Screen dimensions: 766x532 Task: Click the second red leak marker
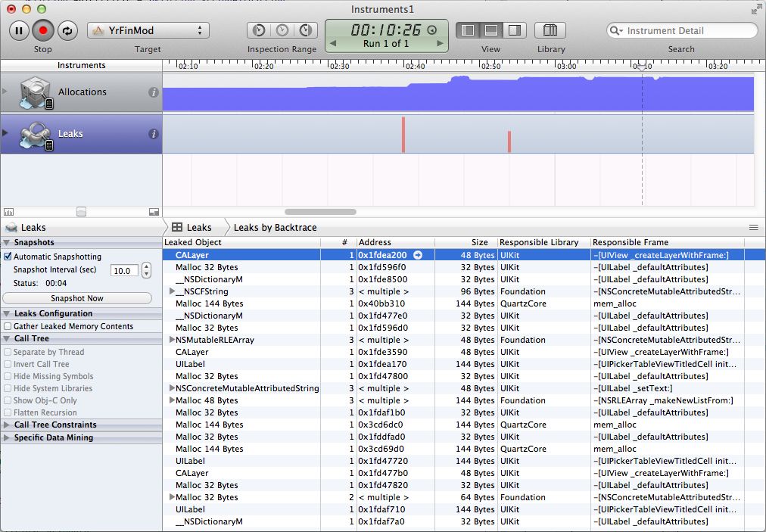click(x=509, y=142)
